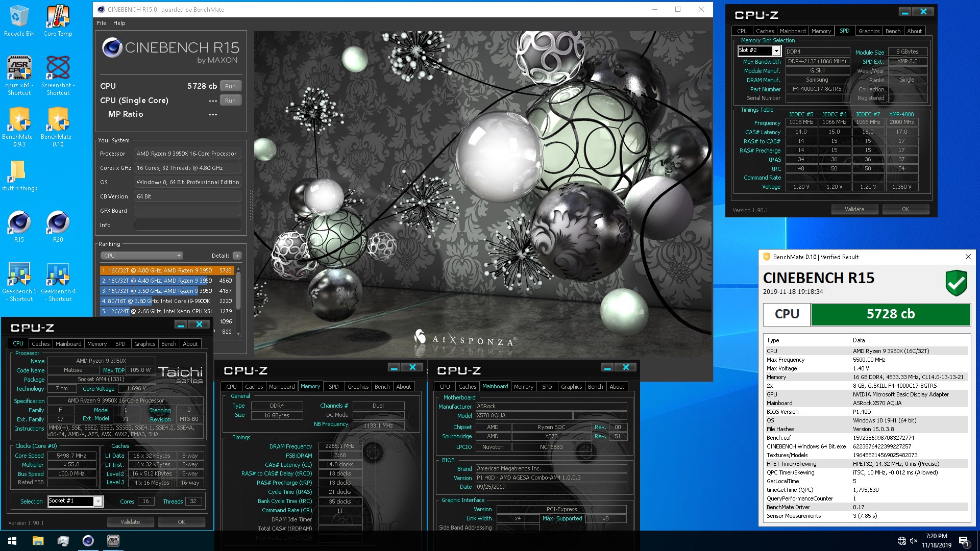
Task: Open the R15 Cinebench desktop icon
Action: [x=19, y=226]
